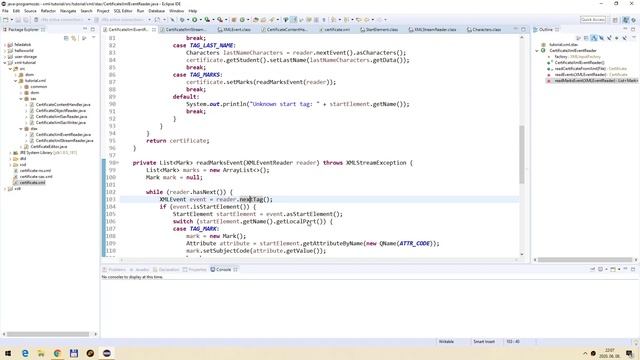
Task: Click the Quick Access field
Action: pyautogui.click(x=593, y=20)
